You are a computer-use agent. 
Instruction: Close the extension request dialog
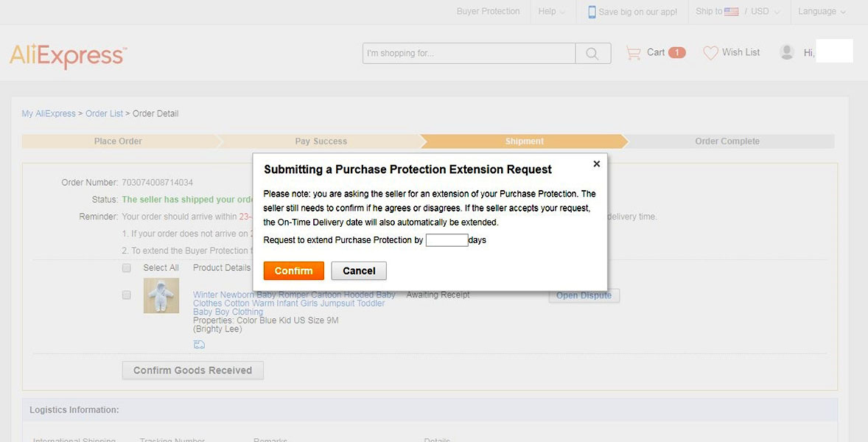tap(596, 164)
